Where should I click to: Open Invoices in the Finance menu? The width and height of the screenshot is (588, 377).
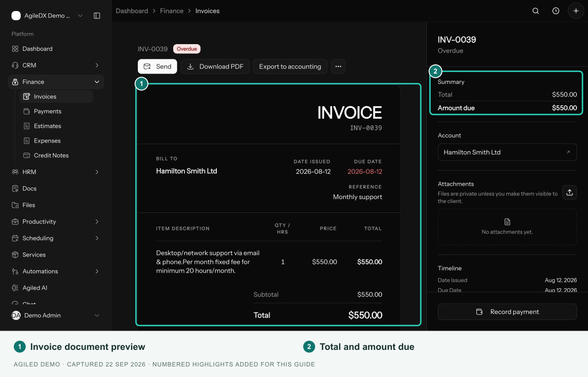(x=56, y=97)
